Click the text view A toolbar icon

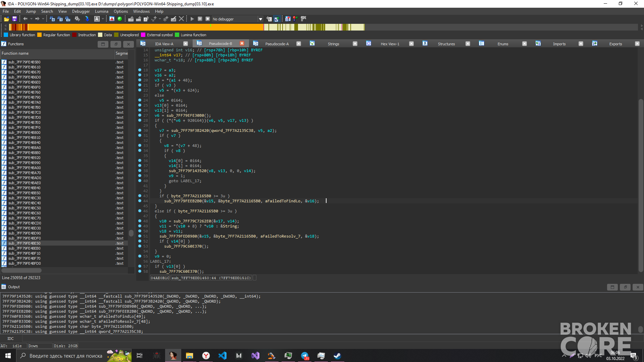pos(97,19)
